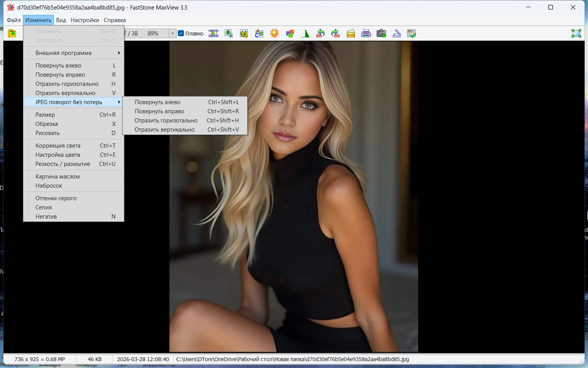This screenshot has height=368, width=588.
Task: Click the green sharpen triangle icon
Action: click(x=305, y=34)
